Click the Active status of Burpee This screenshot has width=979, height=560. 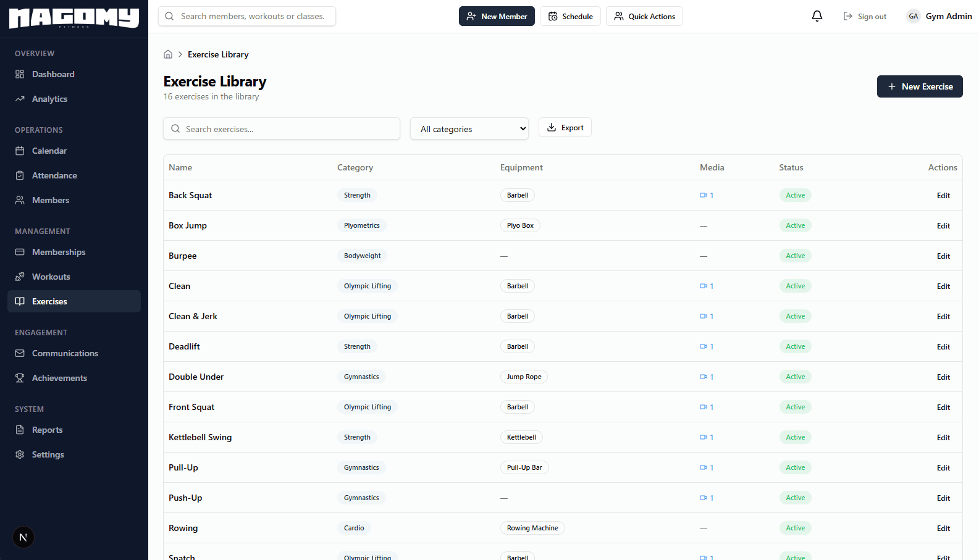pyautogui.click(x=796, y=256)
